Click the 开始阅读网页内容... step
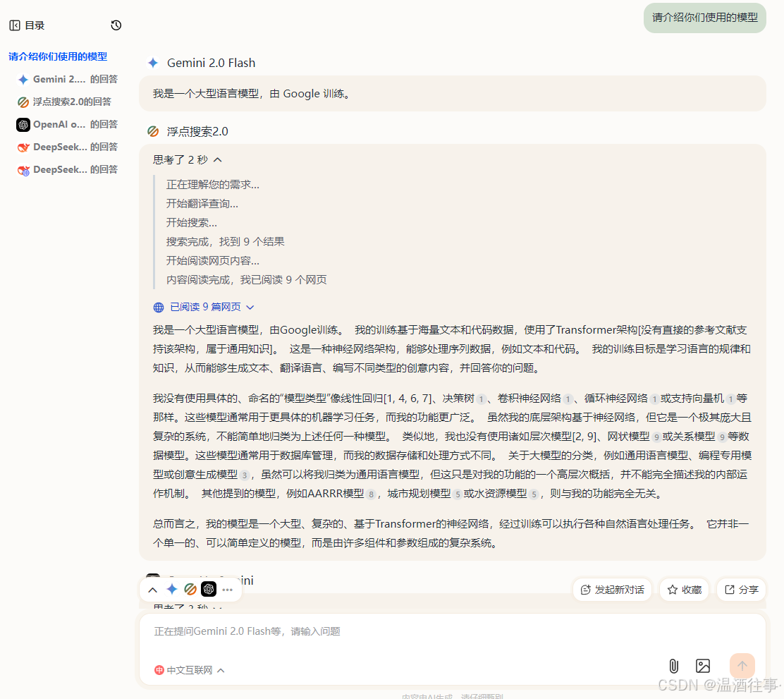 click(212, 261)
